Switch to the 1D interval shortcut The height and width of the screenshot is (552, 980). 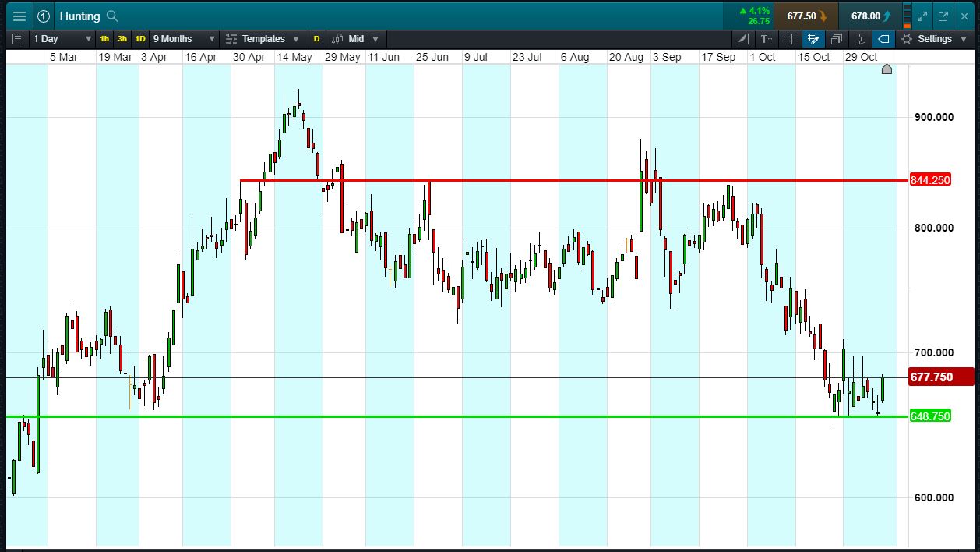pos(140,38)
